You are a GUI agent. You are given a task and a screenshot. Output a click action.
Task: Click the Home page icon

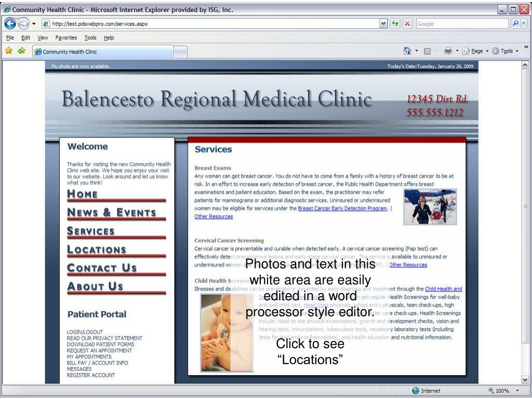tap(407, 51)
